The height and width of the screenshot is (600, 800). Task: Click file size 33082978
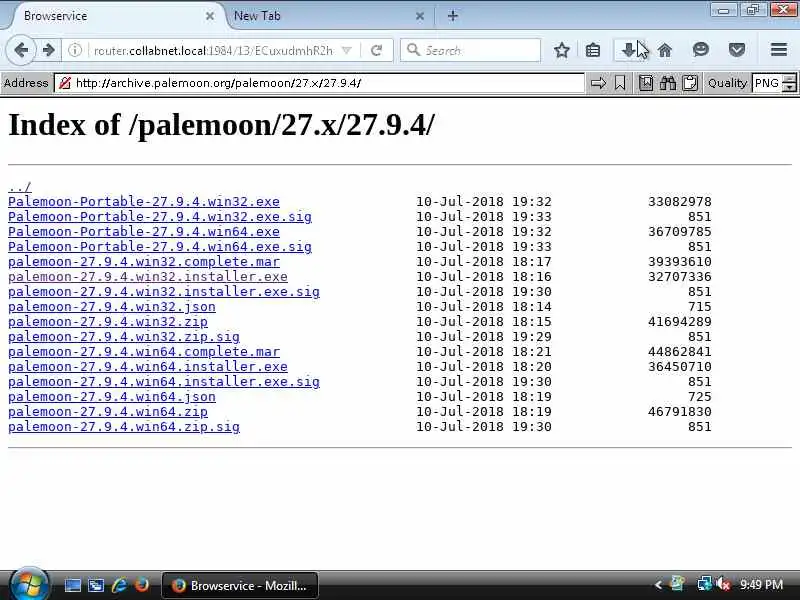pyautogui.click(x=680, y=202)
